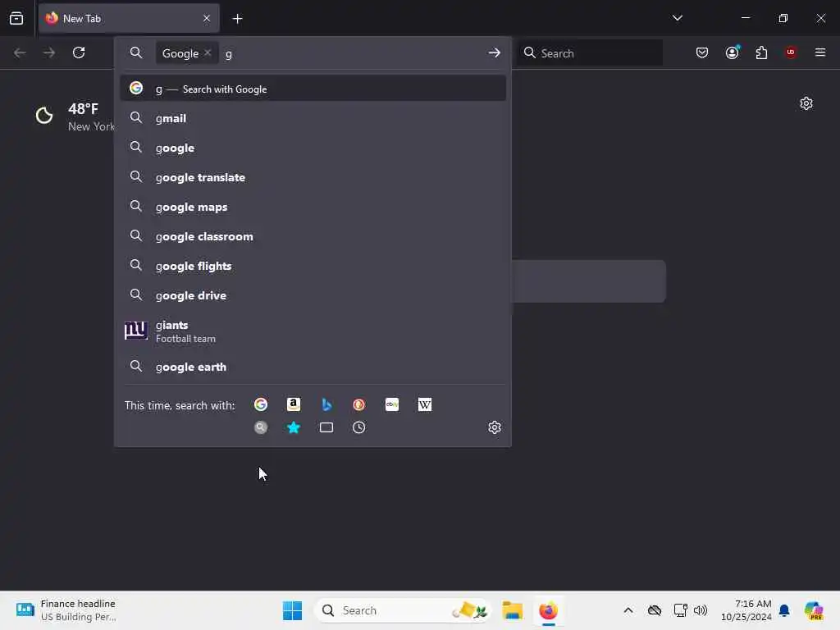This screenshot has width=840, height=630.
Task: Personalize new tab with the gear icon
Action: 806,103
